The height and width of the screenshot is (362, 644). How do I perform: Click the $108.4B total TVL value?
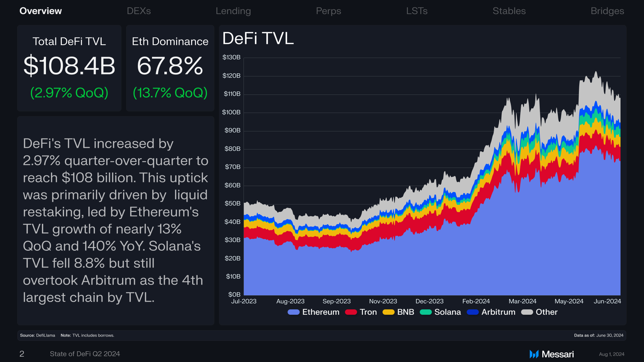[69, 66]
